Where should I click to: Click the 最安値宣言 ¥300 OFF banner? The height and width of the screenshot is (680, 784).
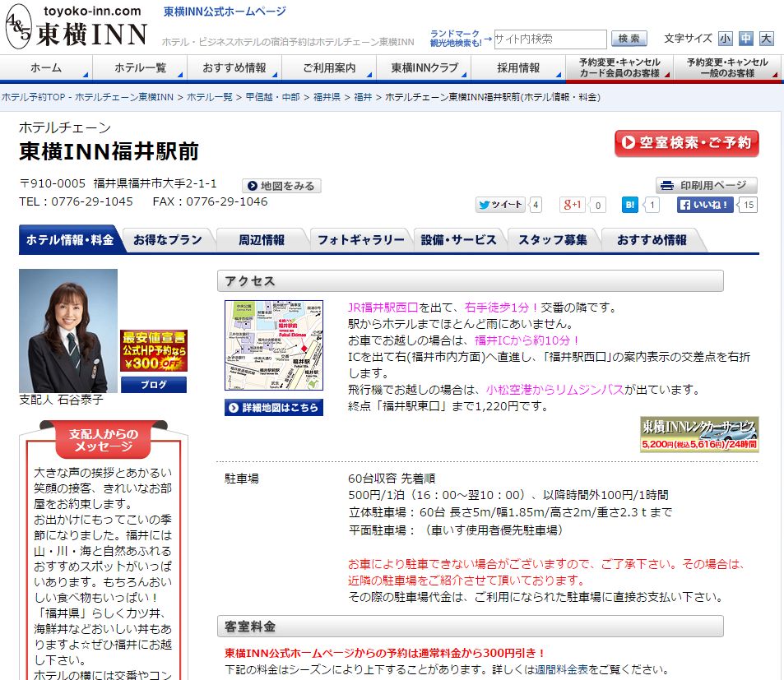click(154, 351)
